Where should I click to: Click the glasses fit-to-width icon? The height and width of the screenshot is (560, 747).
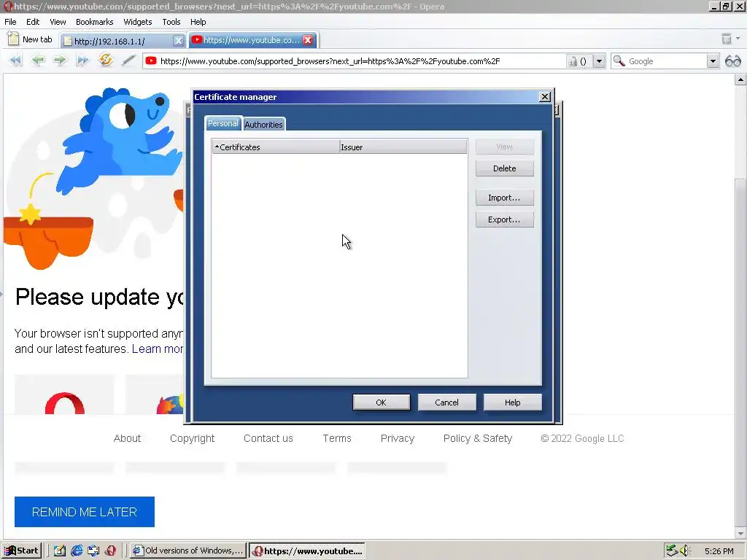click(x=732, y=61)
